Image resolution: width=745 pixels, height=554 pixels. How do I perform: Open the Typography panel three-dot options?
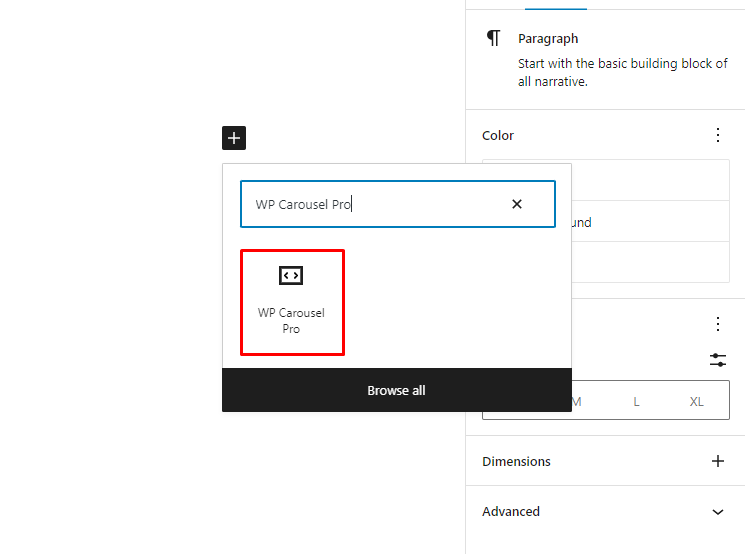pyautogui.click(x=717, y=324)
